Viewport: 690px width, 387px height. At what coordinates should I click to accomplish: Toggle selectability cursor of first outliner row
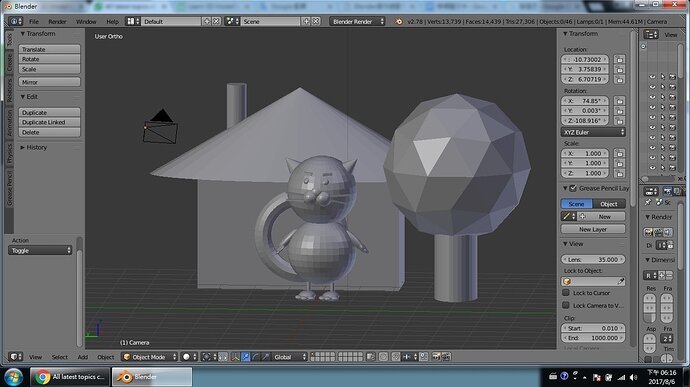click(663, 77)
